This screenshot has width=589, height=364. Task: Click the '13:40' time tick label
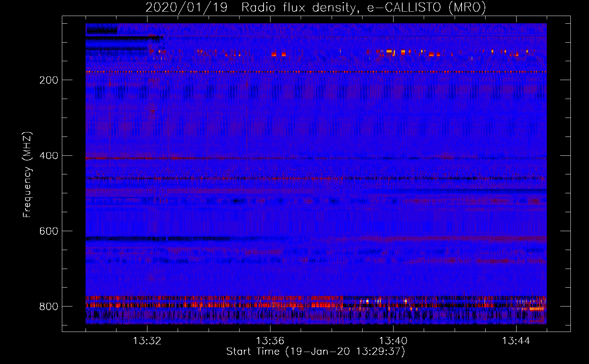pyautogui.click(x=393, y=341)
